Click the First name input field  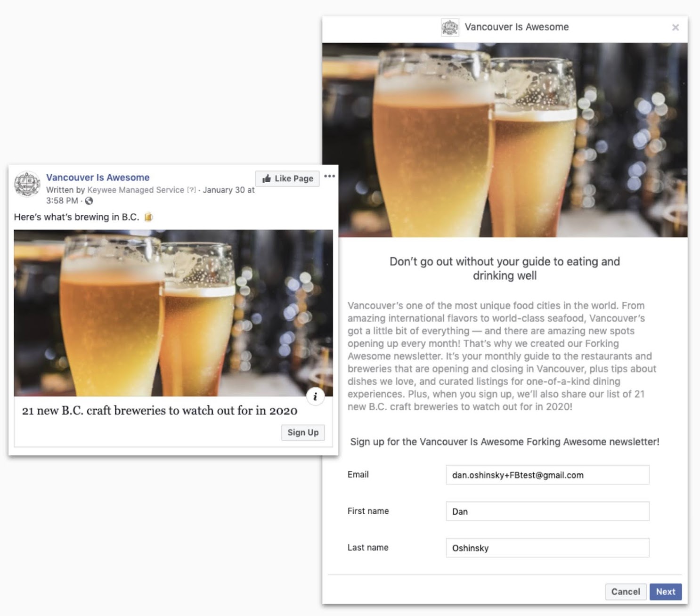(547, 511)
